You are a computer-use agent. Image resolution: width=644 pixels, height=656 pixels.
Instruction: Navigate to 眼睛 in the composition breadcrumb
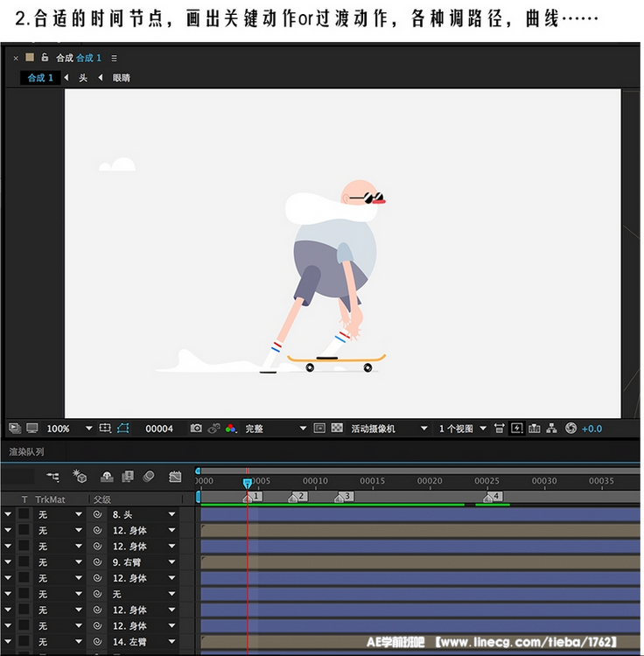tap(122, 78)
